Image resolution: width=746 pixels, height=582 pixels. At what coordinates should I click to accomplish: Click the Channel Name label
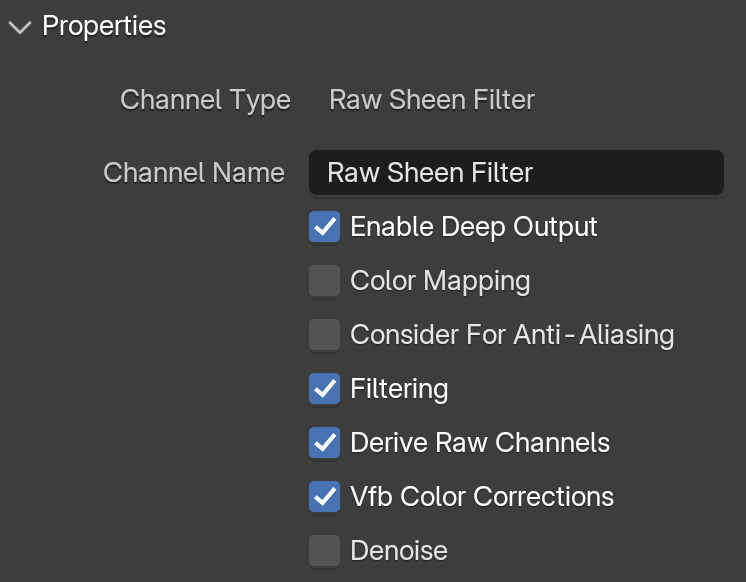194,172
